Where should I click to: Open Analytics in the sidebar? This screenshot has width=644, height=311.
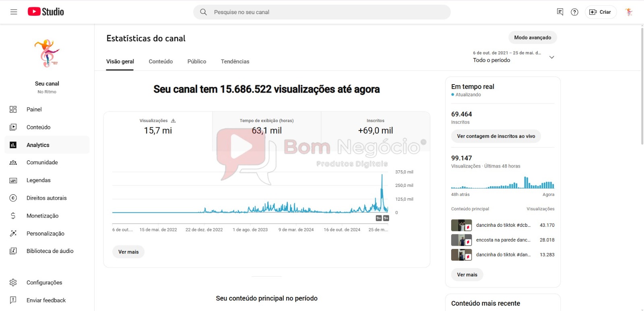[47, 145]
